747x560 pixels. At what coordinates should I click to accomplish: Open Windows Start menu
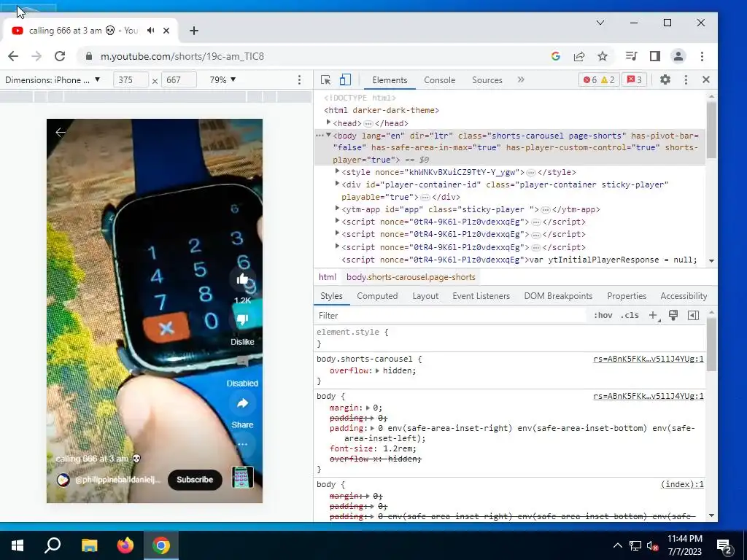pyautogui.click(x=18, y=545)
